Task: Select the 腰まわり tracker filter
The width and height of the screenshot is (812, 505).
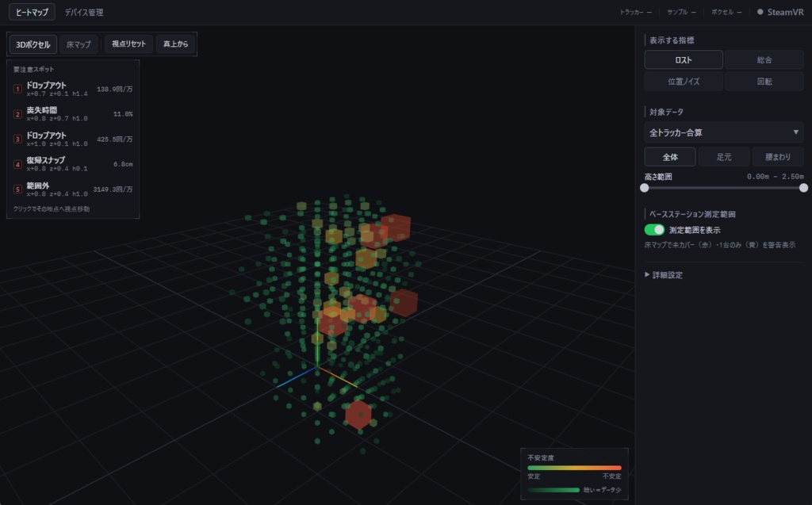Action: click(x=778, y=157)
